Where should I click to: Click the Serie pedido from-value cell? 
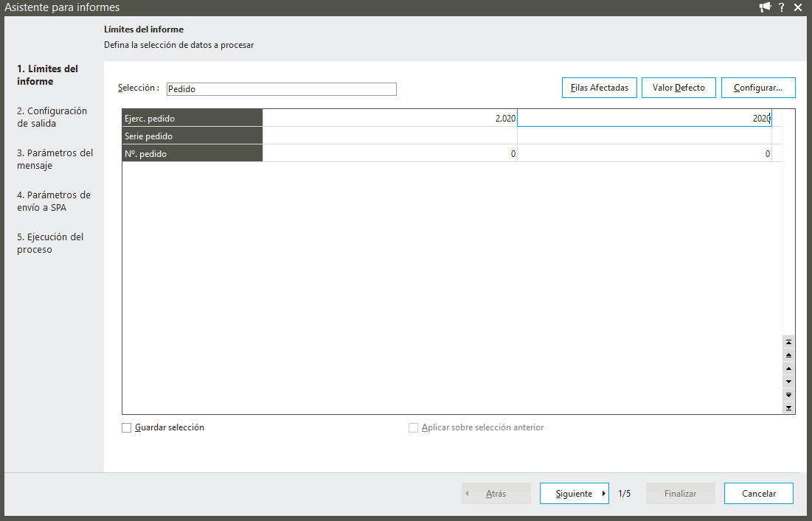coord(390,136)
